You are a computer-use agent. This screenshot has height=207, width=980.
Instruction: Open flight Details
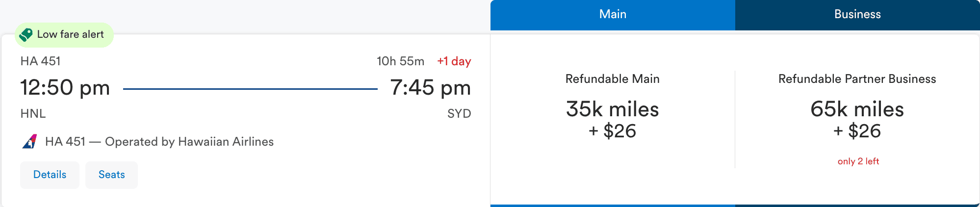(50, 175)
